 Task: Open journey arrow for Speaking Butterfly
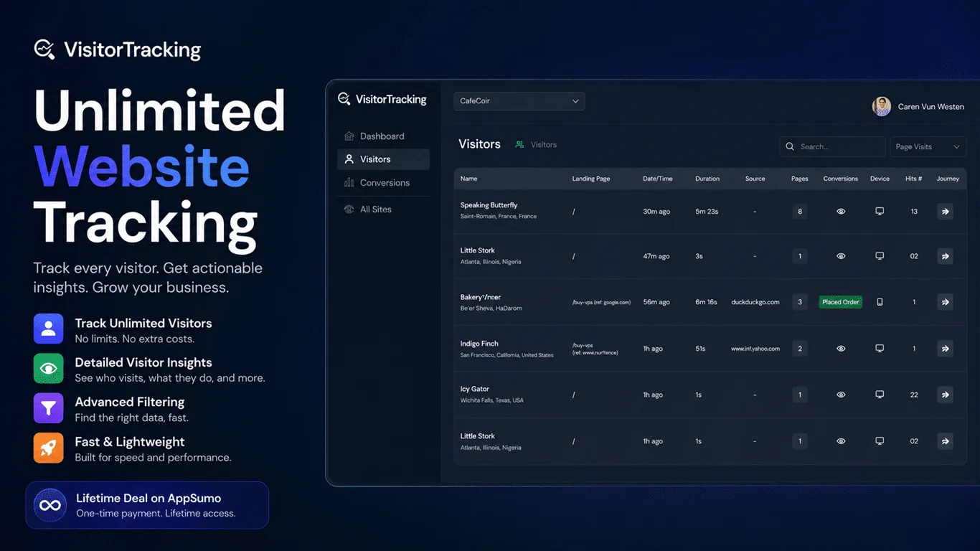(945, 212)
